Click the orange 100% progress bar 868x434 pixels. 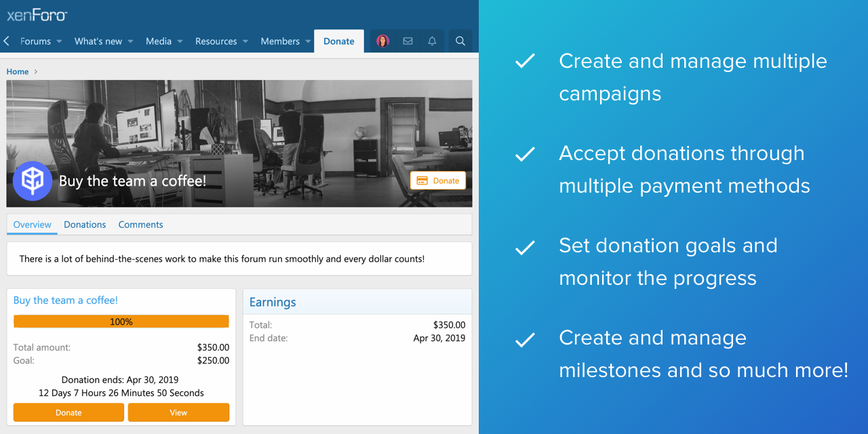(x=121, y=321)
